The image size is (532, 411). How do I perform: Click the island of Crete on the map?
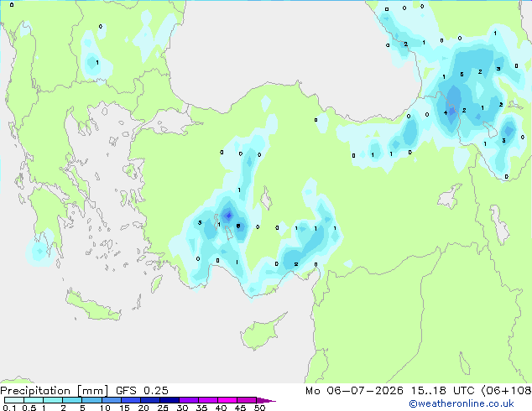point(93,307)
